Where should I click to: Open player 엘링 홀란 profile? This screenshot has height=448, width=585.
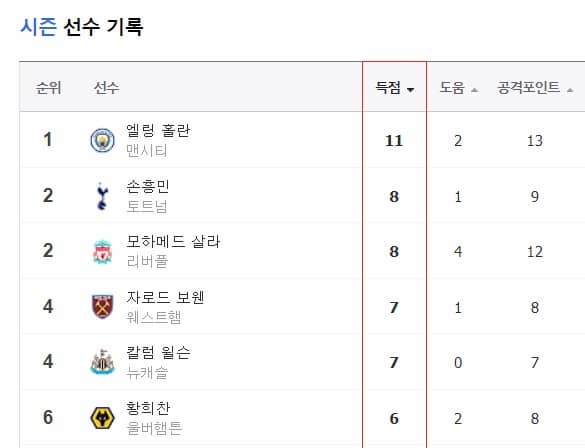158,131
